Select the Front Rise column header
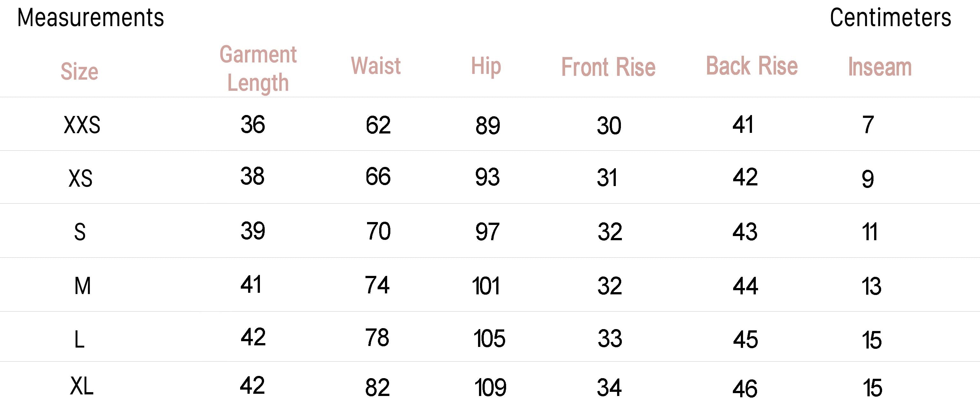This screenshot has width=980, height=410. 608,67
